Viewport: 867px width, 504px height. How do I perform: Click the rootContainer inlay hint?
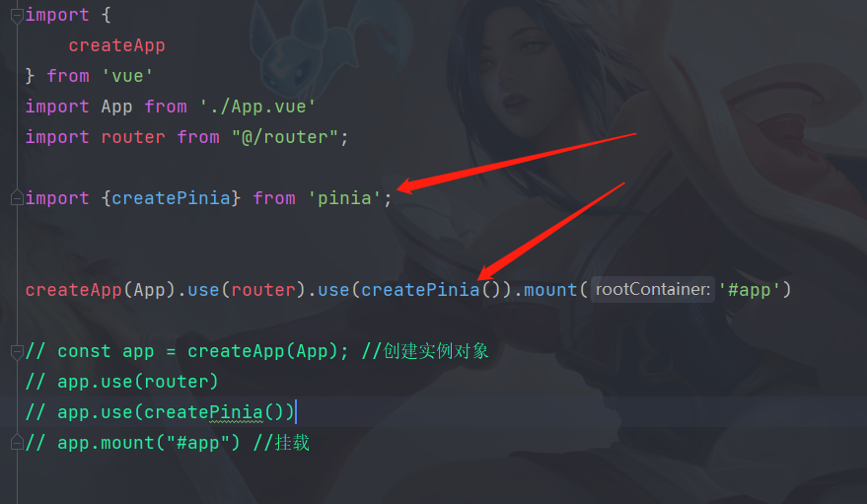(x=652, y=289)
